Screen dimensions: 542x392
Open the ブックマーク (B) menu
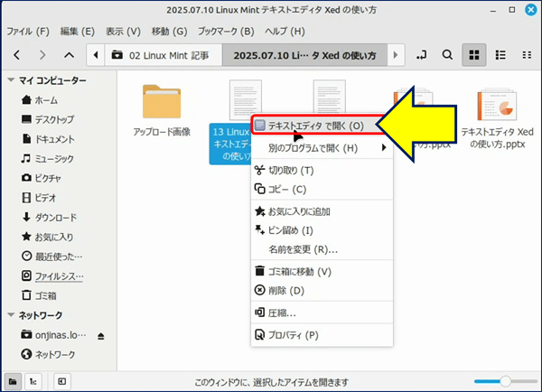pos(226,32)
